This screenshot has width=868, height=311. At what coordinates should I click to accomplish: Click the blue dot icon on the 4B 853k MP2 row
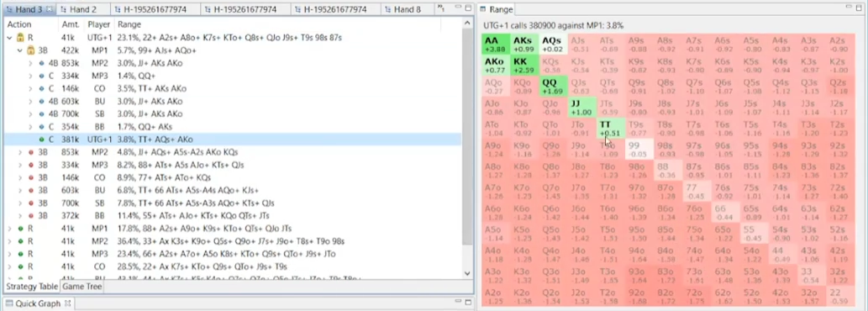[41, 63]
